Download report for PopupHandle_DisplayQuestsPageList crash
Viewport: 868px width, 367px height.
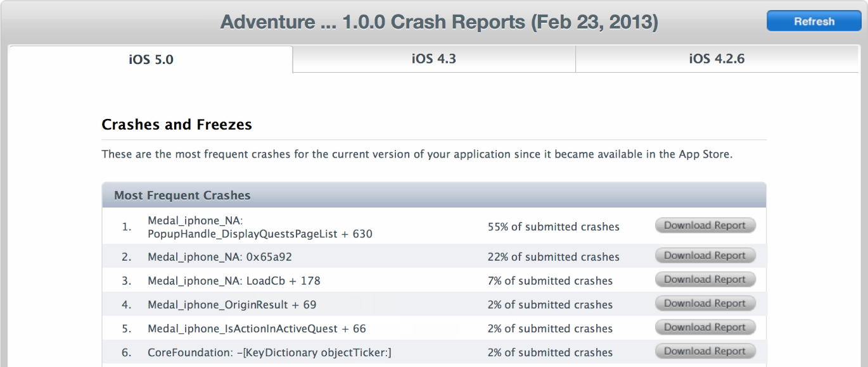[x=705, y=225]
